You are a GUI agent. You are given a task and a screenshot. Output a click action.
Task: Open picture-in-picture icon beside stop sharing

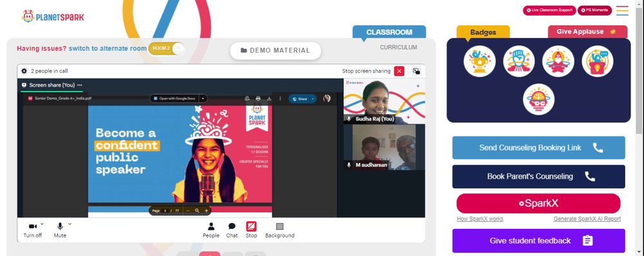click(x=416, y=71)
